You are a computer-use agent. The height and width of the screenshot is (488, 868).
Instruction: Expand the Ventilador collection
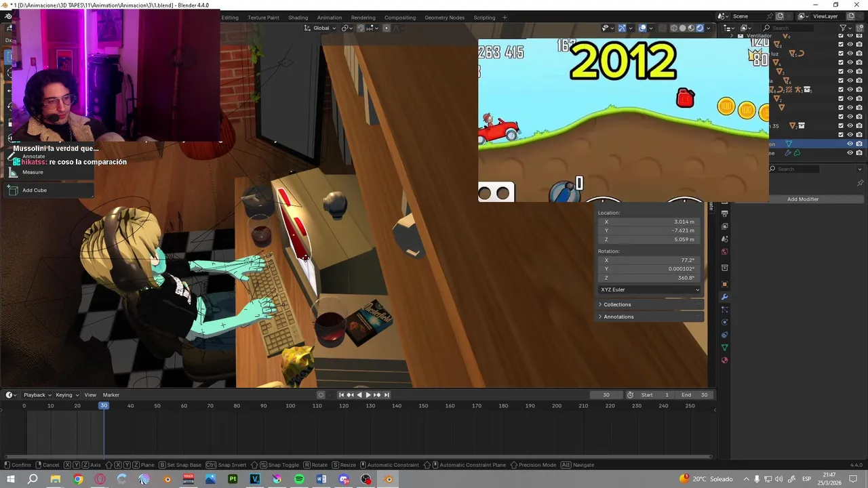(732, 36)
